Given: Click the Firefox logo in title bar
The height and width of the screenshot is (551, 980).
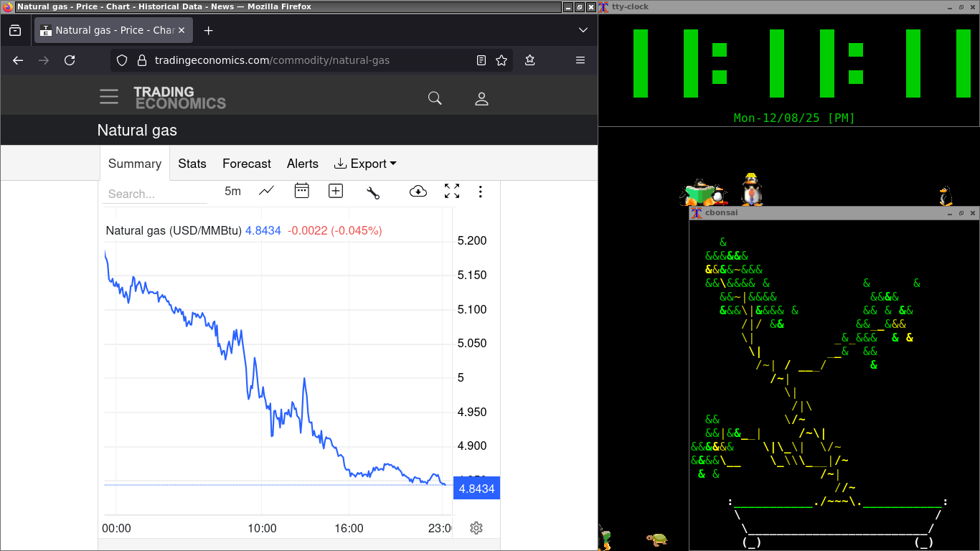Looking at the screenshot, I should click(8, 6).
